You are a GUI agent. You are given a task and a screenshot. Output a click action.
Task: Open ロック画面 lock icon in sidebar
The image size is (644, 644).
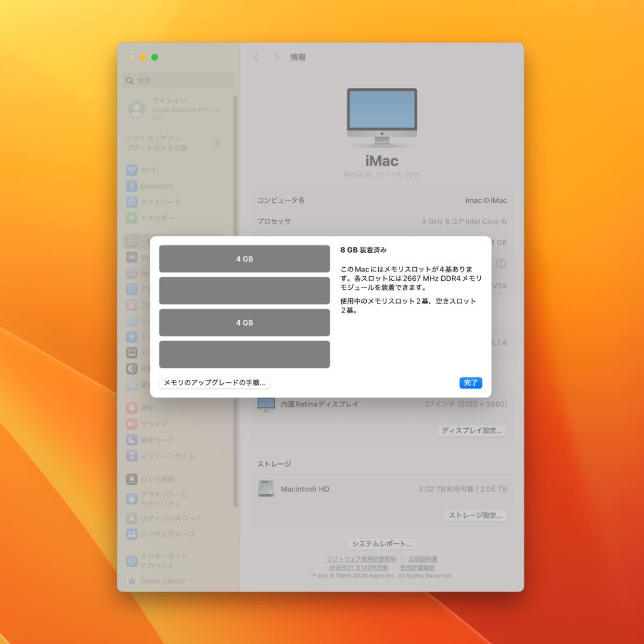(131, 479)
